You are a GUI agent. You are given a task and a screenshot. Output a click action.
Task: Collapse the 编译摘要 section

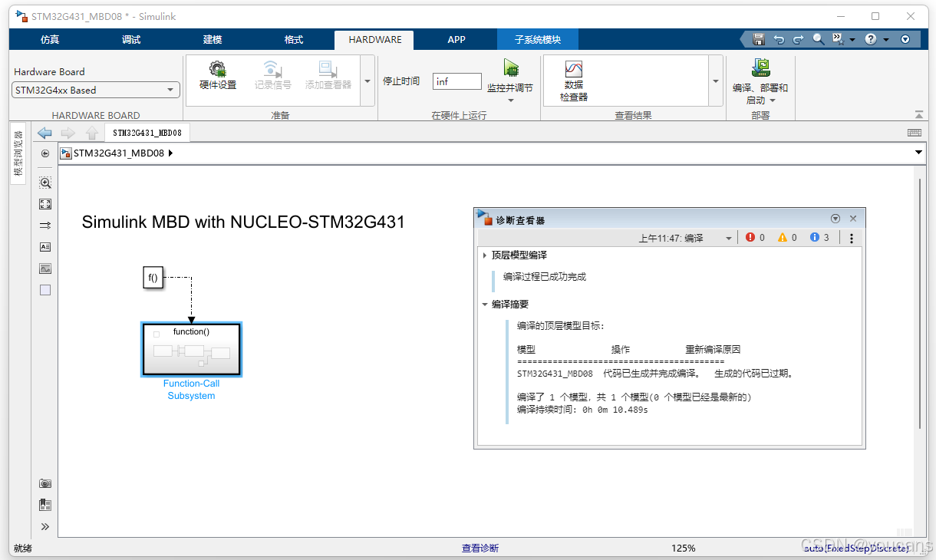[x=485, y=305]
